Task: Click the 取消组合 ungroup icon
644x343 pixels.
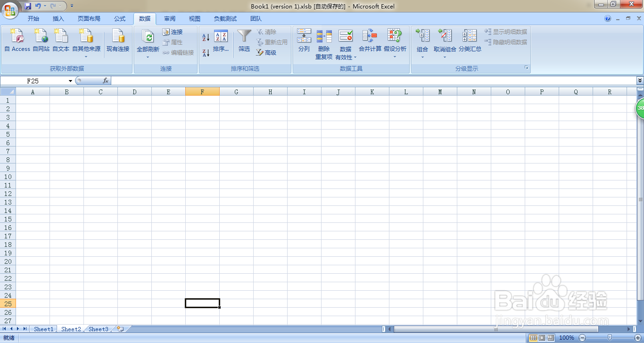Action: [x=445, y=36]
